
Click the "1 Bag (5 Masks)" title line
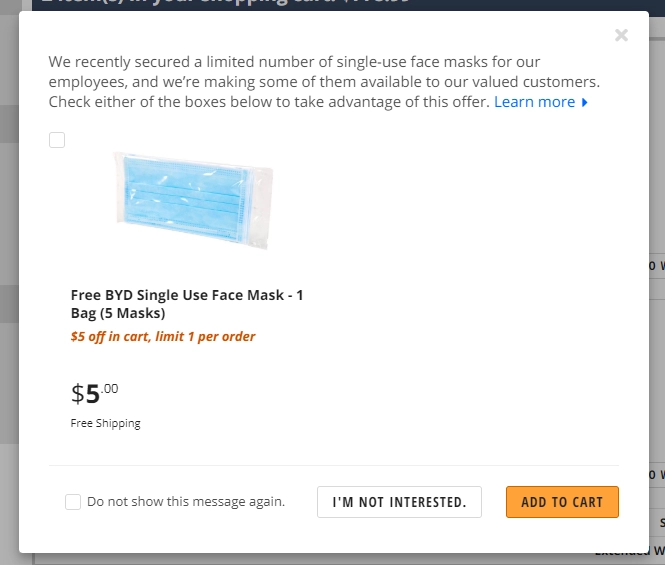[x=118, y=313]
